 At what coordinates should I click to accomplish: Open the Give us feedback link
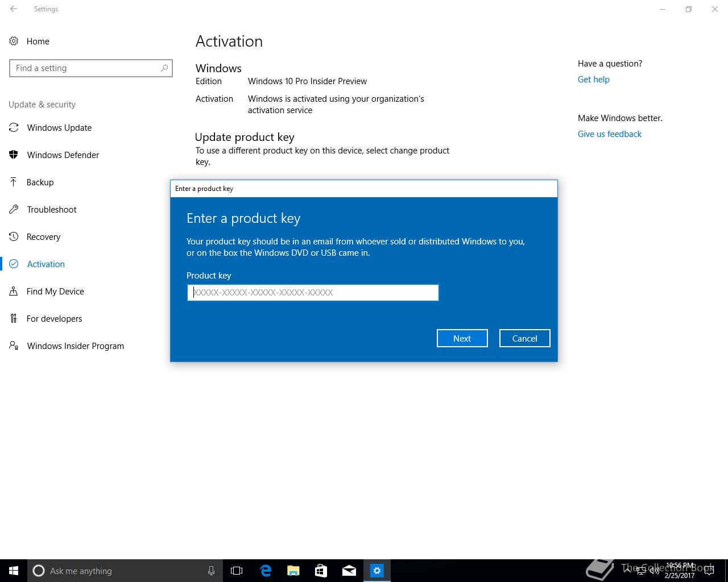[x=609, y=134]
